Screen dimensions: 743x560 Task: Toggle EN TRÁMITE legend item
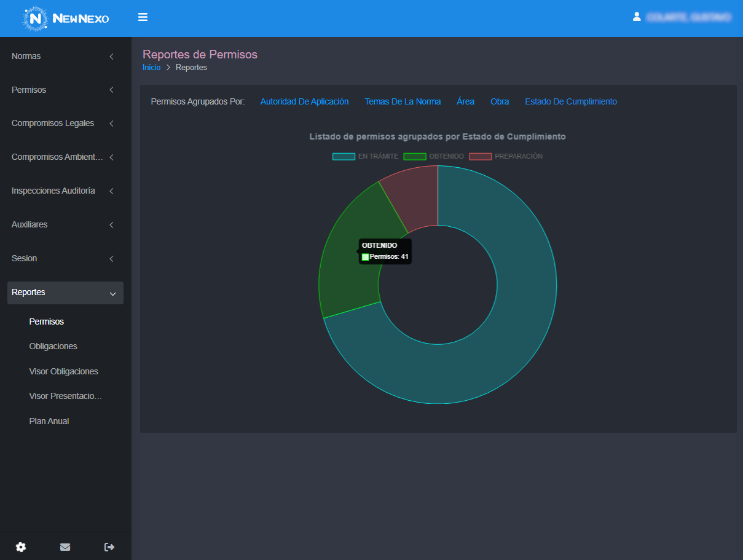point(365,156)
